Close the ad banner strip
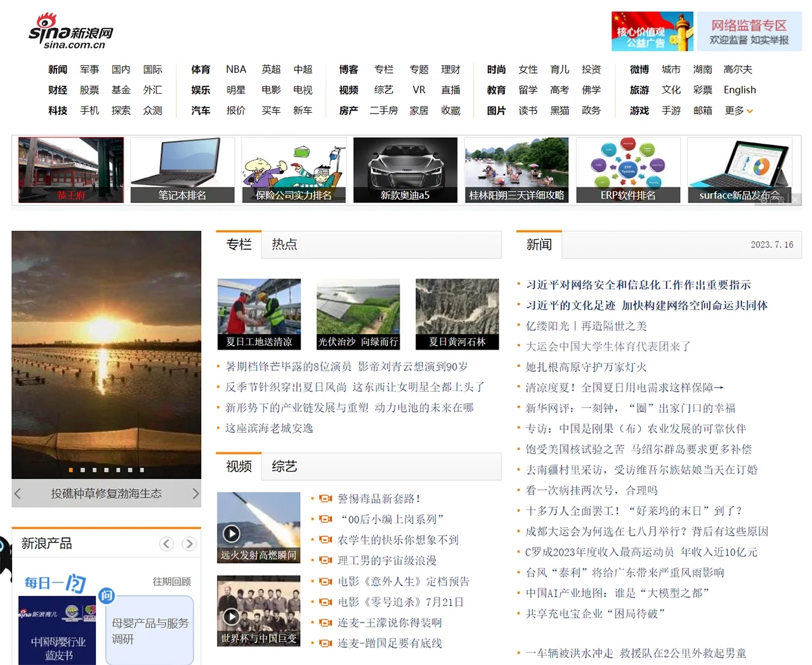The width and height of the screenshot is (812, 665). pos(795,199)
